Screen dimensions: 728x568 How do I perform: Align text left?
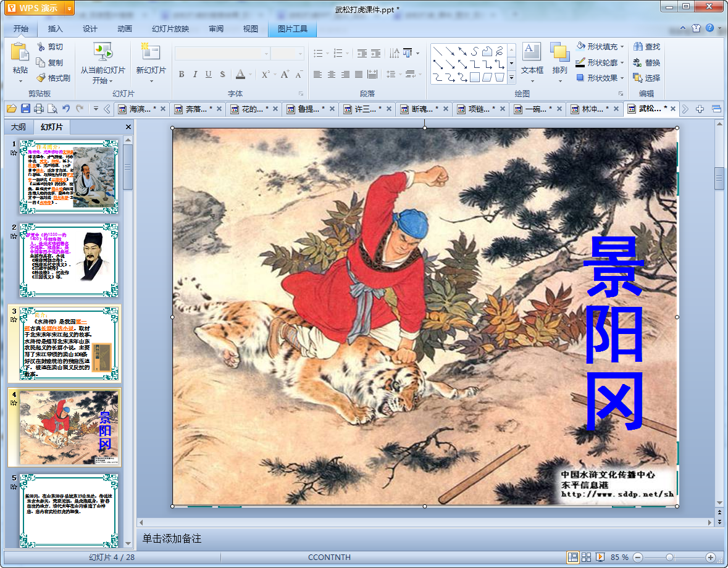point(317,74)
